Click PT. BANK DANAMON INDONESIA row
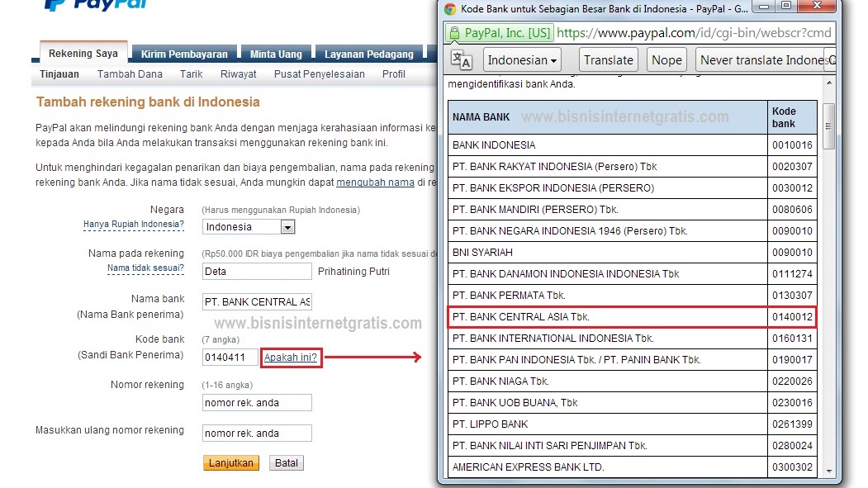 click(632, 274)
